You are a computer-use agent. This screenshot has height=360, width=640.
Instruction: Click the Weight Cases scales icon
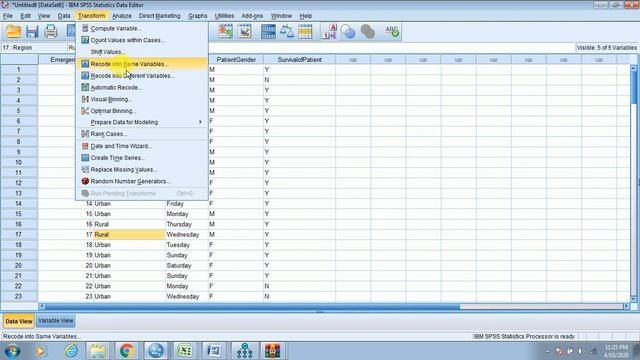(x=287, y=31)
